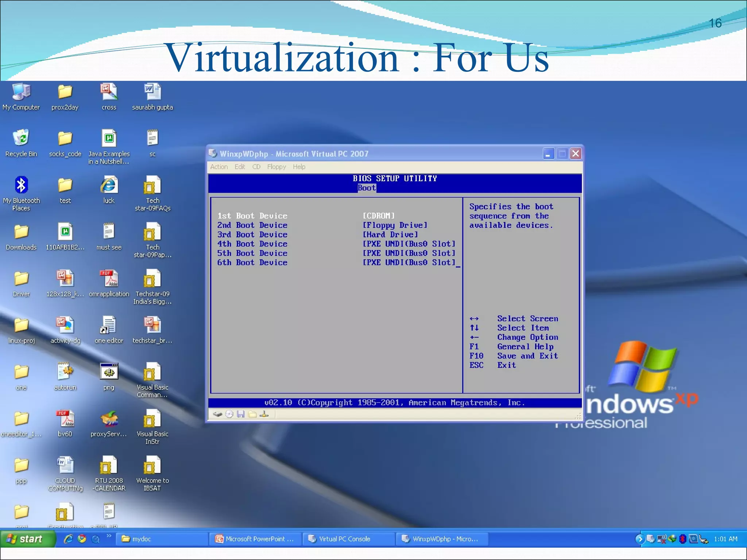
Task: Open Tech star-09FAQs archive icon
Action: 152,194
